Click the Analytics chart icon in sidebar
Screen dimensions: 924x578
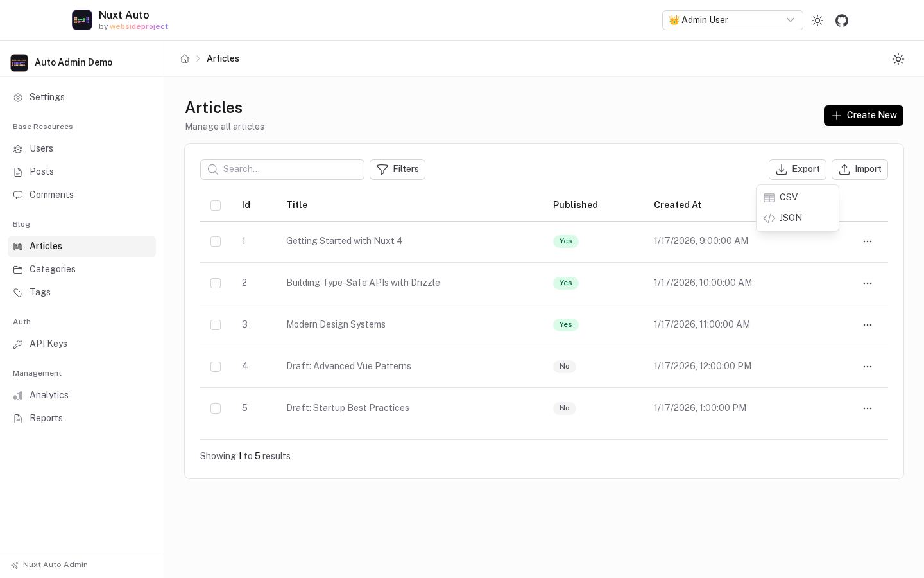pyautogui.click(x=18, y=396)
